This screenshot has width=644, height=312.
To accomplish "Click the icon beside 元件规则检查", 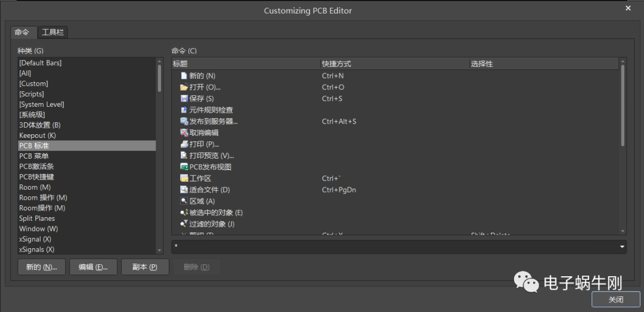I will tap(184, 110).
